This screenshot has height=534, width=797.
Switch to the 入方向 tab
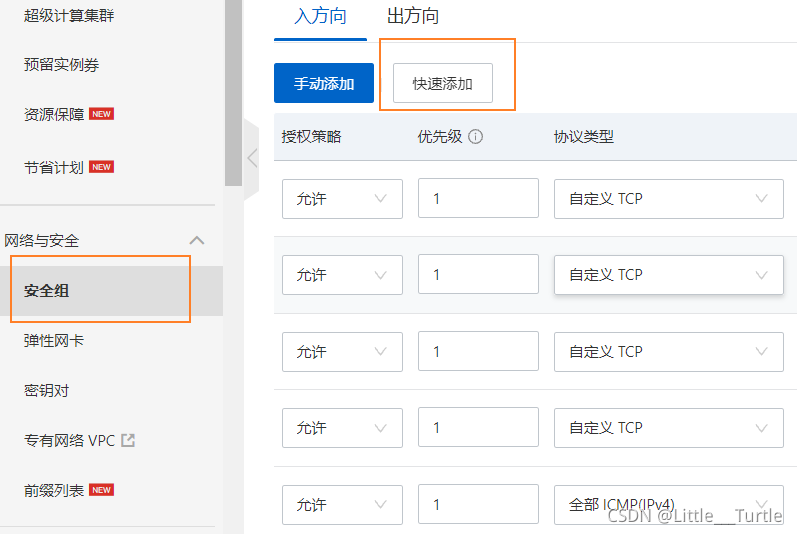point(320,16)
